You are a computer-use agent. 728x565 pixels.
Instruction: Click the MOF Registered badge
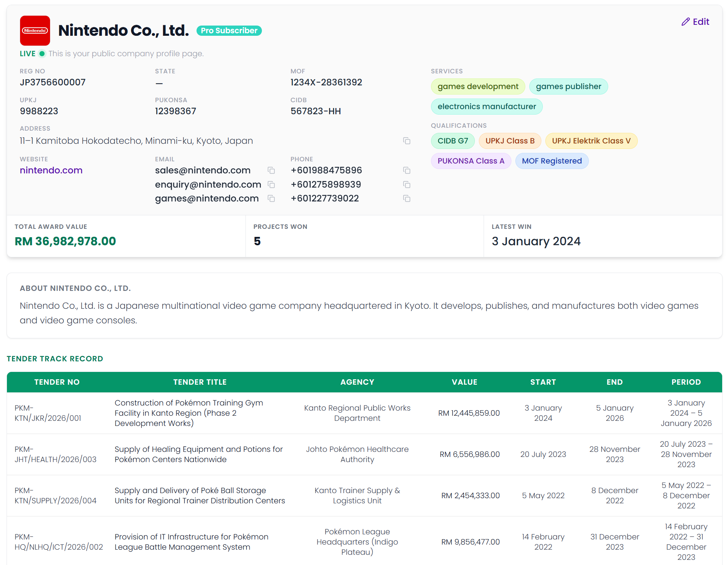point(552,161)
